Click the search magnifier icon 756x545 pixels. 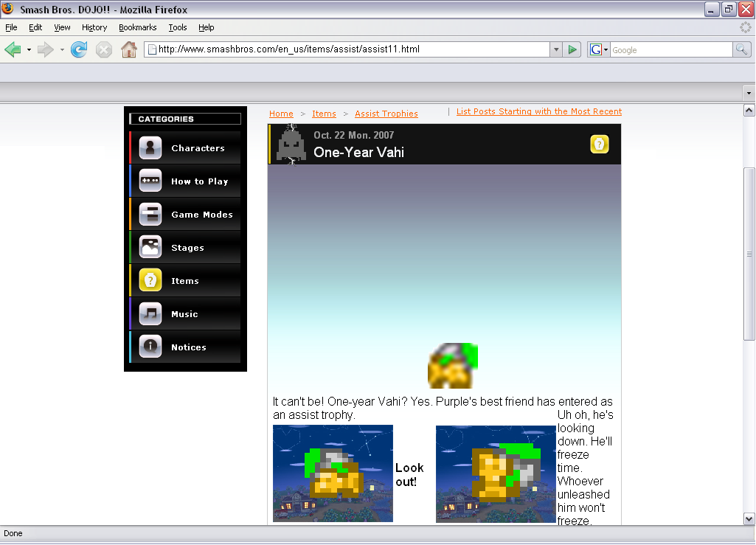pos(741,49)
